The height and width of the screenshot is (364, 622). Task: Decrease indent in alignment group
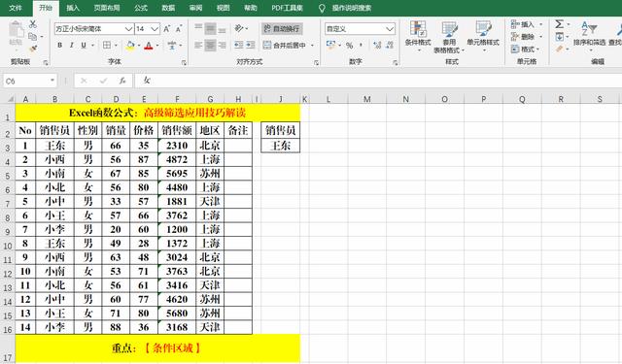pos(238,46)
